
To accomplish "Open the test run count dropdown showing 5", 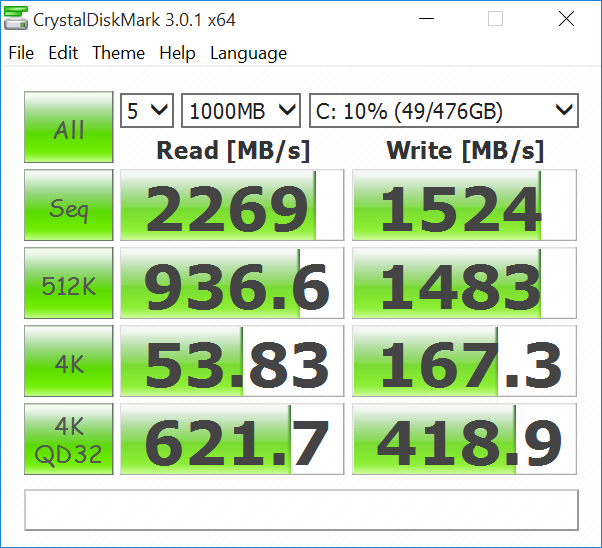I will pyautogui.click(x=147, y=111).
